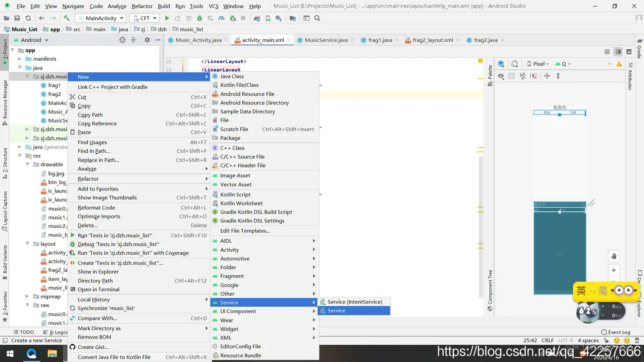Switch to Split view mode icon

point(618,51)
